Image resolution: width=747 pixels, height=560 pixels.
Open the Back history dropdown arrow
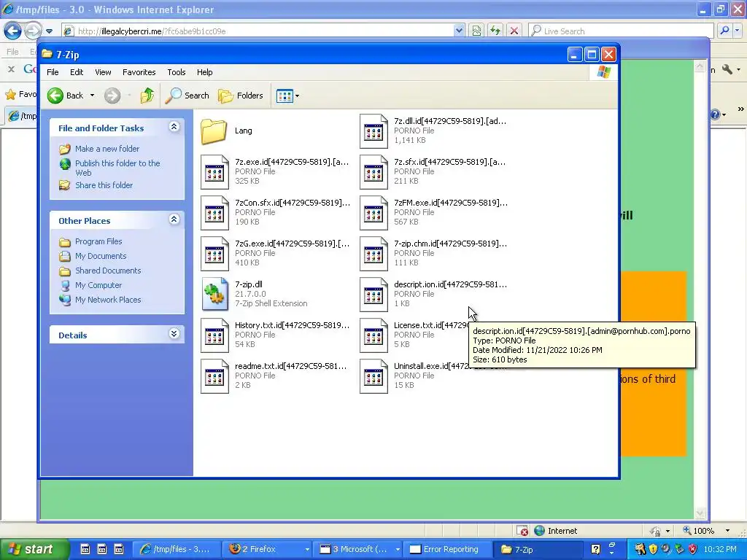pyautogui.click(x=93, y=96)
